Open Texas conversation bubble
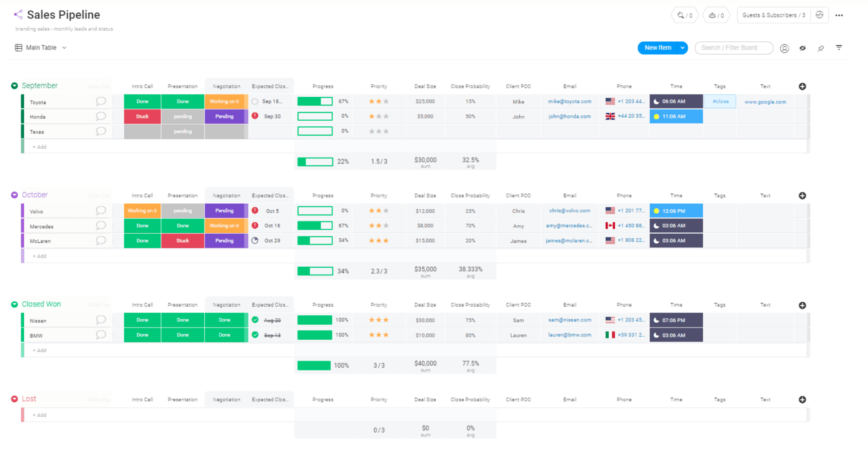This screenshot has width=868, height=453. coord(101,131)
